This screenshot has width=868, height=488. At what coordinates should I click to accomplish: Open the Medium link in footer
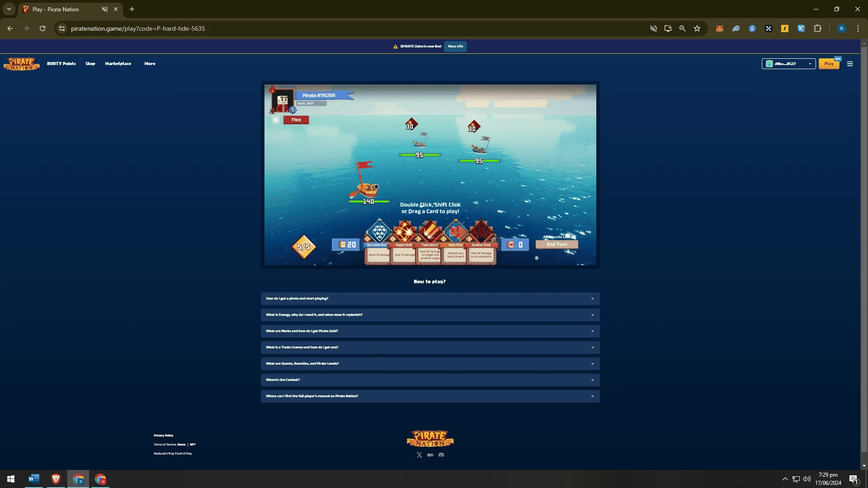tap(430, 455)
